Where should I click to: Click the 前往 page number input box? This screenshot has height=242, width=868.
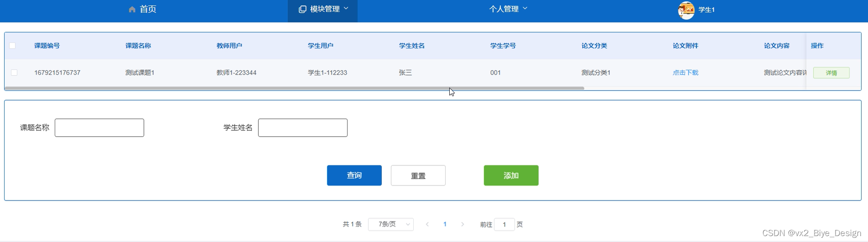click(504, 224)
